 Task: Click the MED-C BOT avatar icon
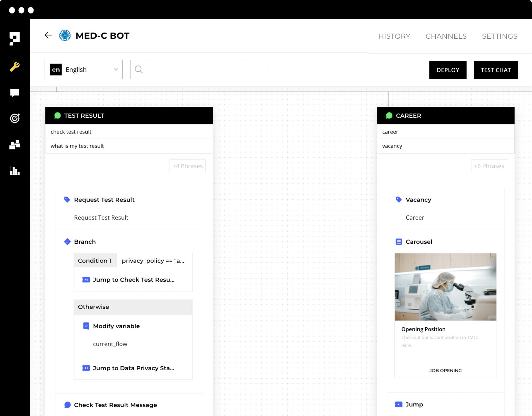65,35
